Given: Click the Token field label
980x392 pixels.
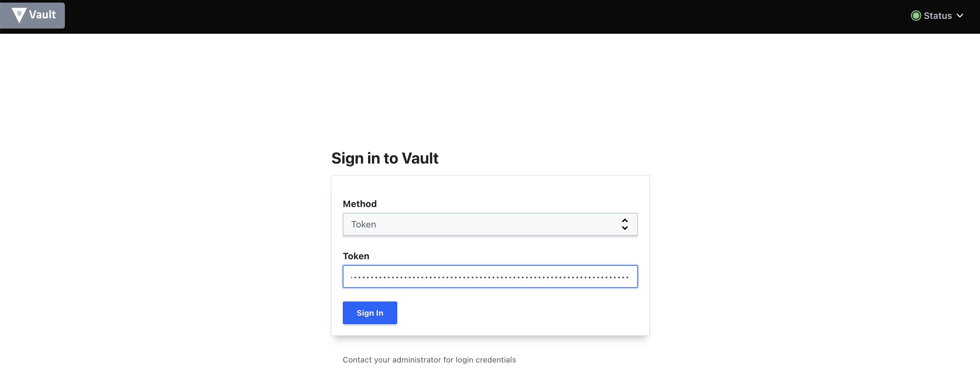Looking at the screenshot, I should 356,256.
